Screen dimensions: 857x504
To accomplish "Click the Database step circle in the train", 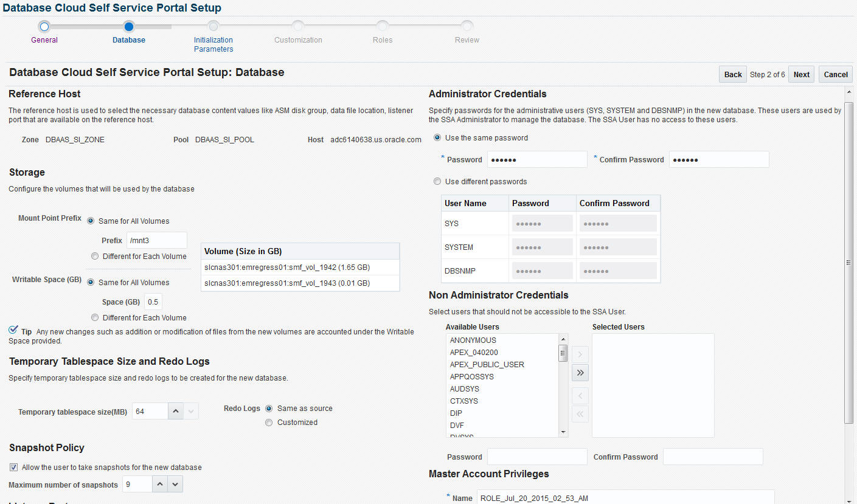I will [x=128, y=26].
